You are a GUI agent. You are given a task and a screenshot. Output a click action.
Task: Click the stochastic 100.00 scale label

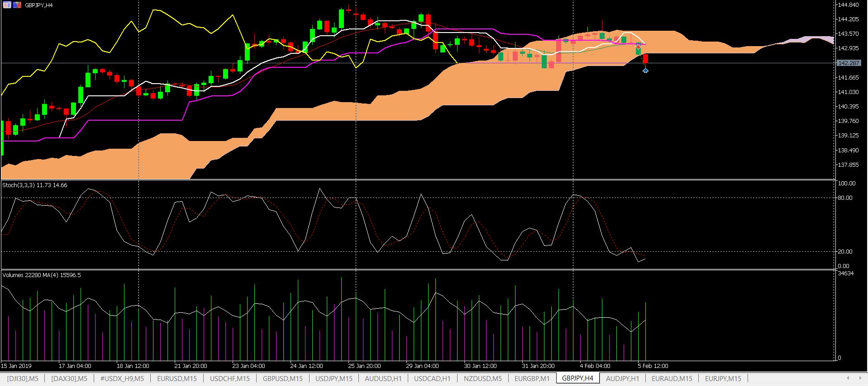(847, 184)
